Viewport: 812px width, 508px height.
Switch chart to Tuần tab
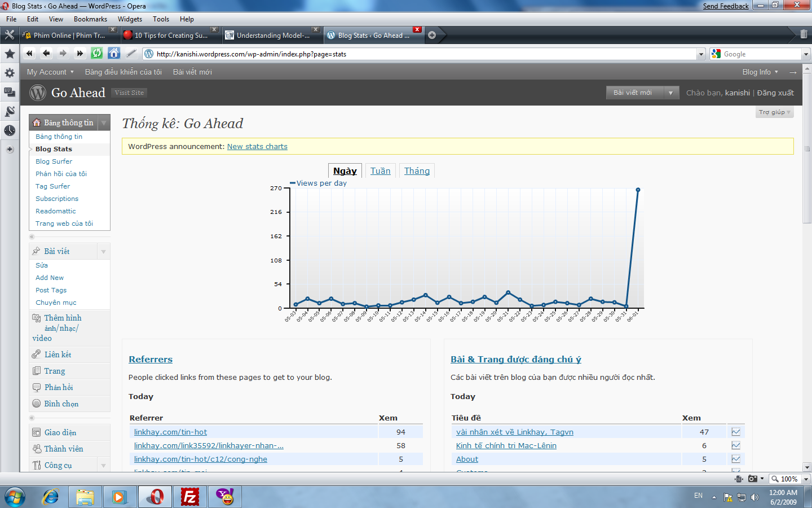380,171
